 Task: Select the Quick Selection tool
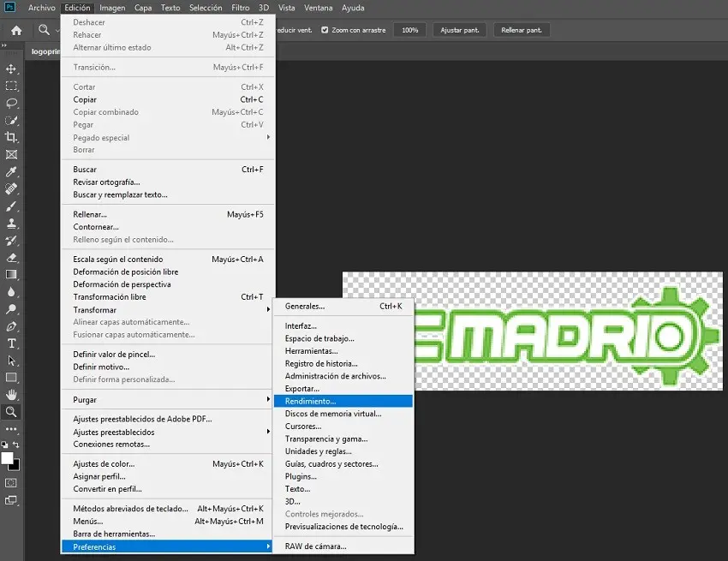click(x=11, y=120)
